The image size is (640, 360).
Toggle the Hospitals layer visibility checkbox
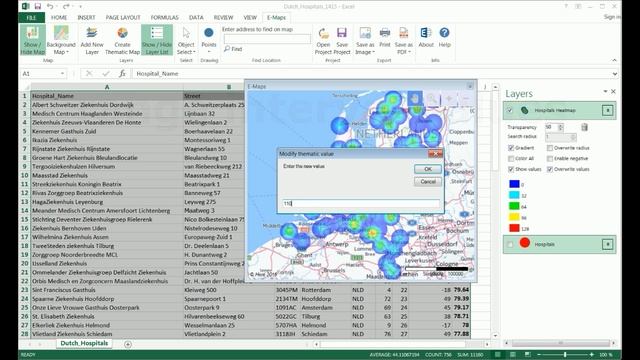point(510,244)
